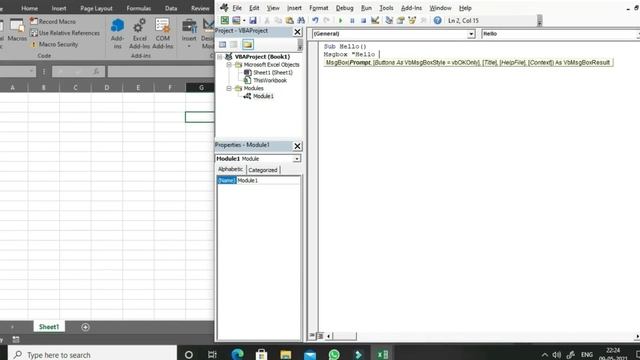Switch to the Alphabetic properties tab
This screenshot has width=640, height=360.
tap(231, 169)
